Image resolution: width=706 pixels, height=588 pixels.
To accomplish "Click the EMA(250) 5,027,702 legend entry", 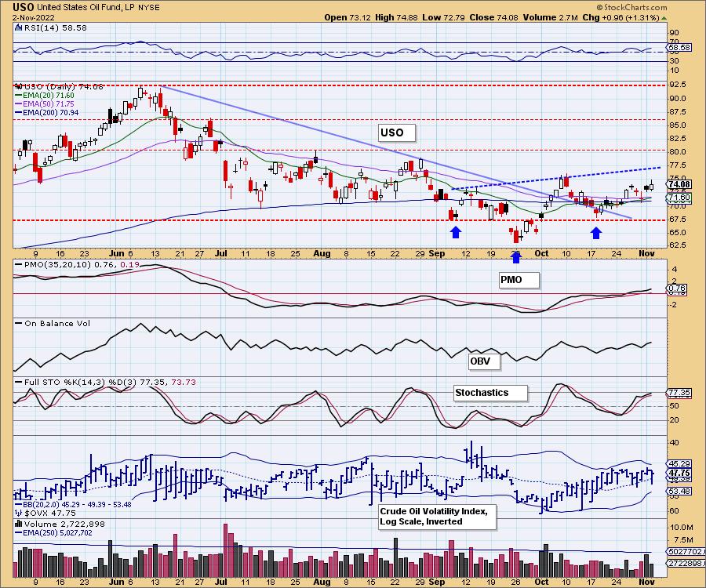I will click(x=53, y=533).
